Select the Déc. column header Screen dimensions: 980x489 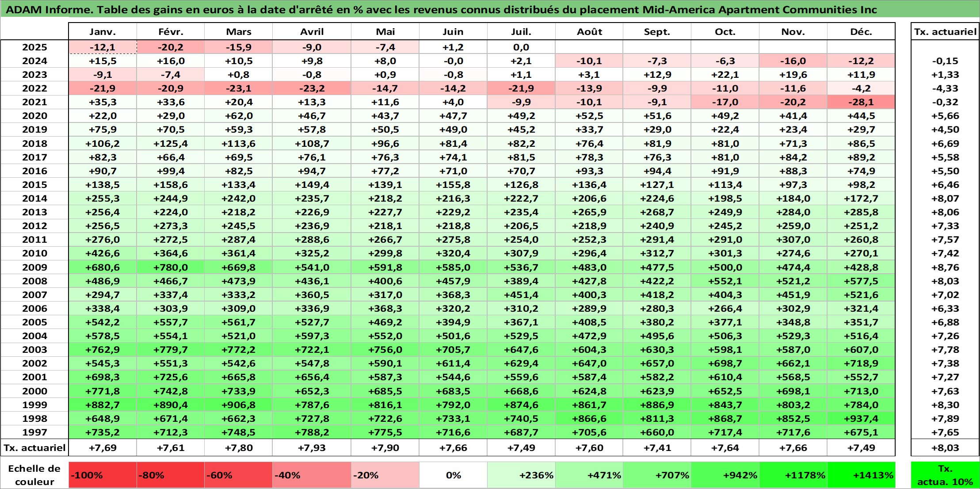click(x=861, y=31)
